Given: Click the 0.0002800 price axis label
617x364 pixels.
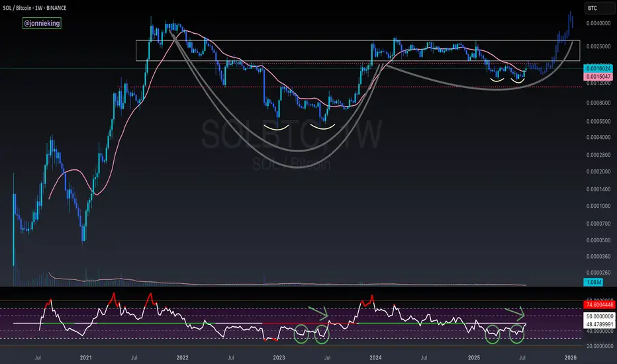Looking at the screenshot, I should tap(598, 155).
